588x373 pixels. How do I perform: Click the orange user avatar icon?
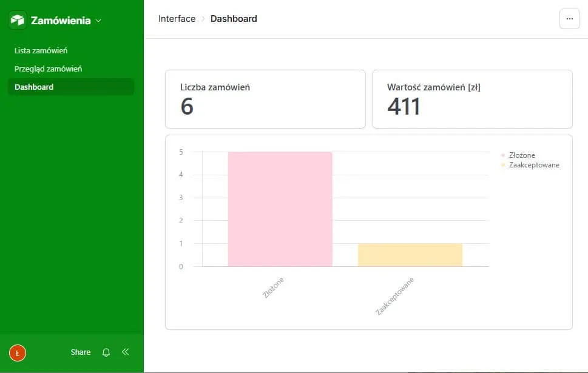pos(18,352)
